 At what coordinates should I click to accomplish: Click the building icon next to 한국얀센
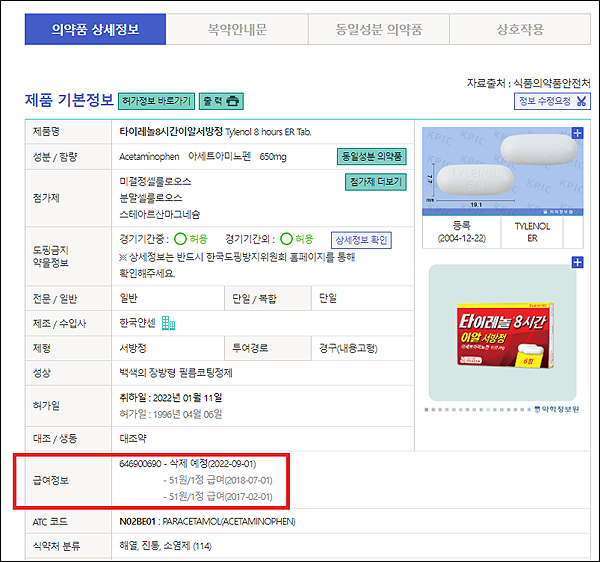click(168, 323)
